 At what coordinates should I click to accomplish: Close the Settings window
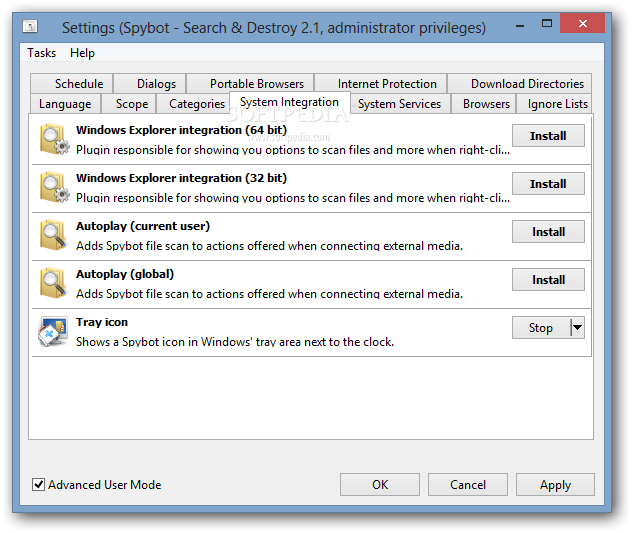[x=582, y=23]
